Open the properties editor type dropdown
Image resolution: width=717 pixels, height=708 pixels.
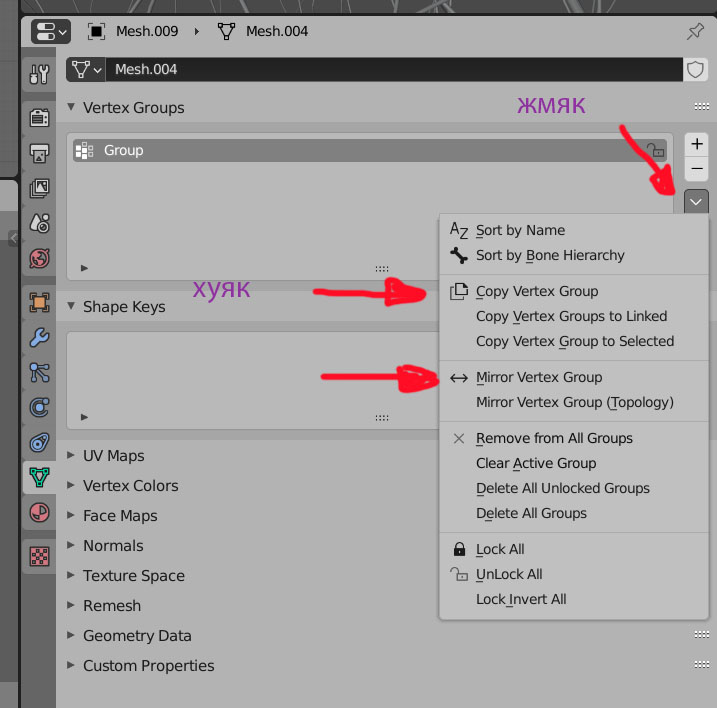coord(51,32)
